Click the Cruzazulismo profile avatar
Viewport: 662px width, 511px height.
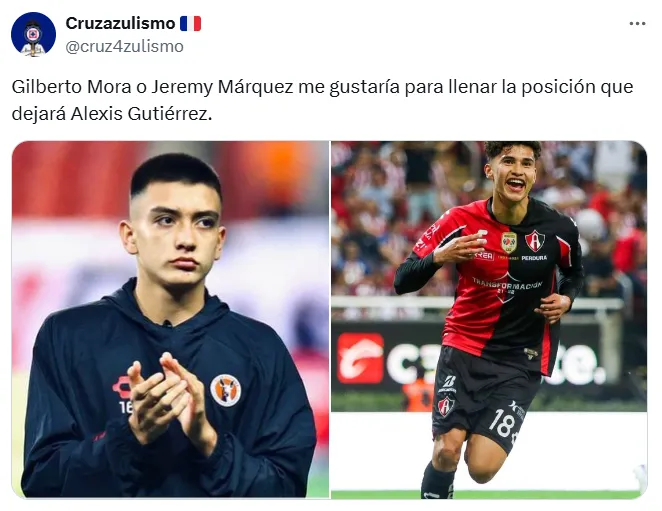click(33, 34)
